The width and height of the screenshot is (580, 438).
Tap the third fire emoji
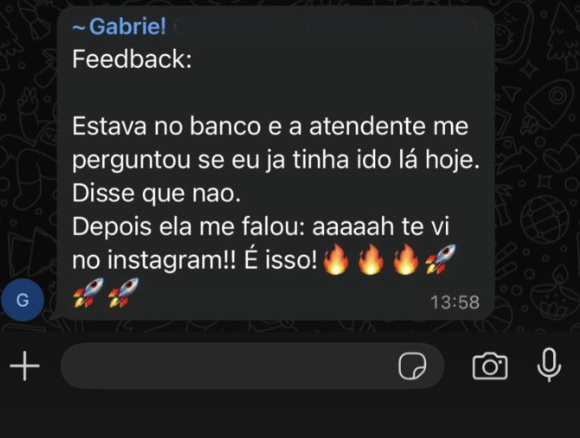pyautogui.click(x=405, y=260)
